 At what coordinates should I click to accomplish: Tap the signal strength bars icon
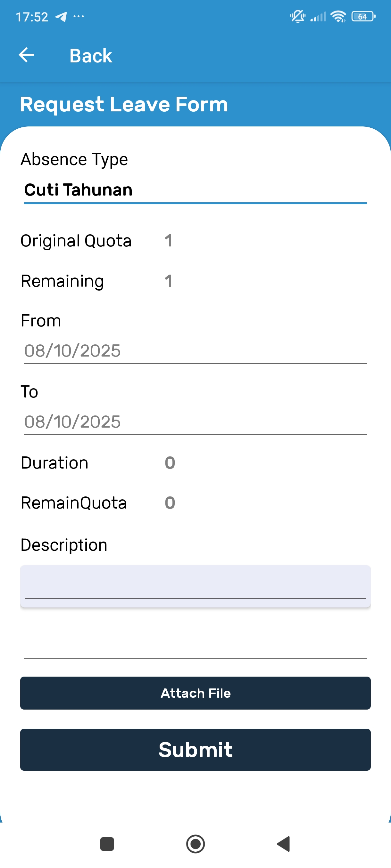pos(318,17)
